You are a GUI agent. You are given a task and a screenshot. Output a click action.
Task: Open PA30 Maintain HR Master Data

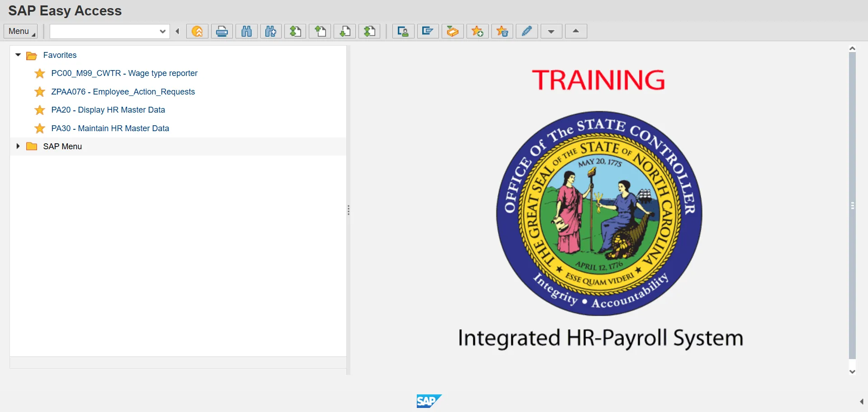[110, 128]
